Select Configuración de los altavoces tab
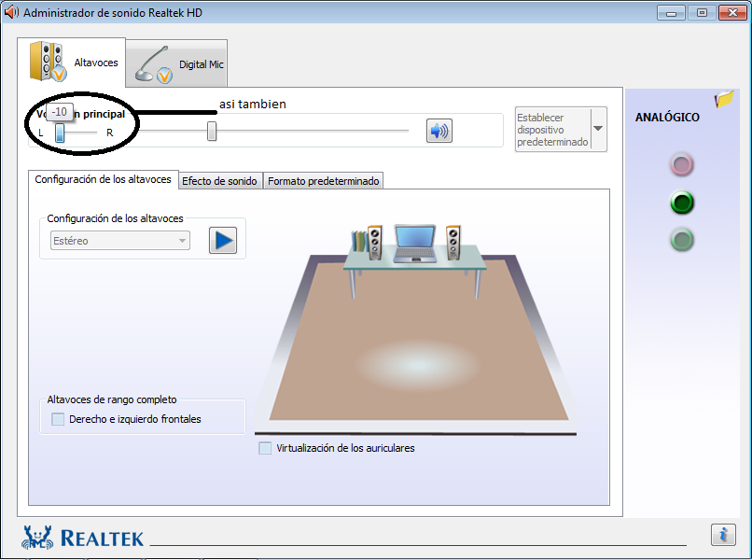 tap(104, 179)
